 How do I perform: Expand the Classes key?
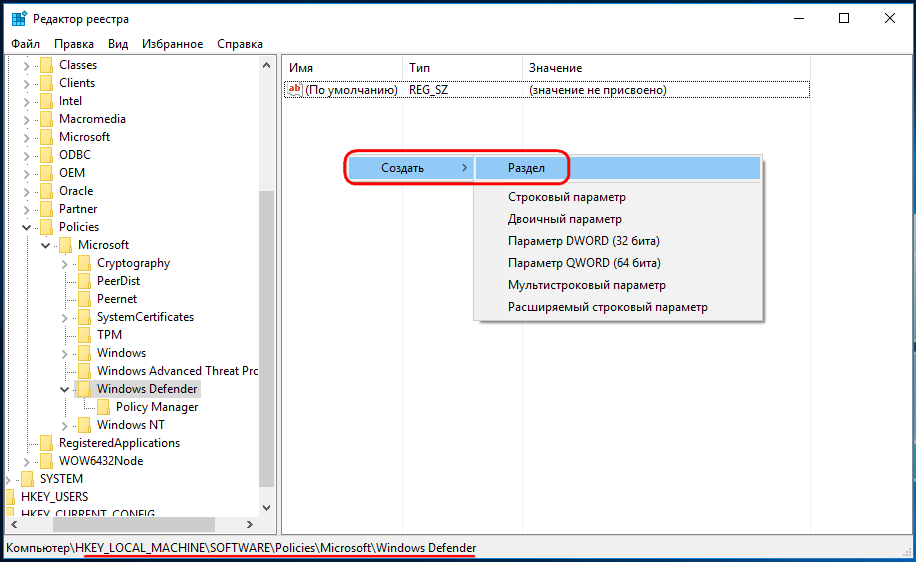pos(26,66)
